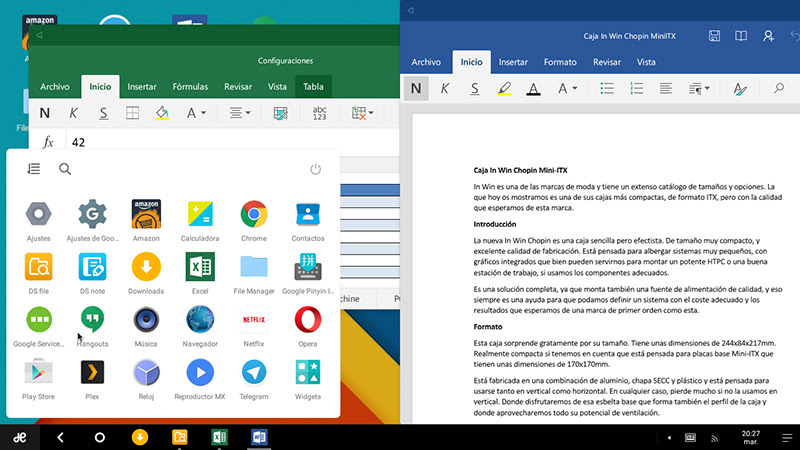Click Word highlighter color button
Screen dimensions: 800x450
504,88
